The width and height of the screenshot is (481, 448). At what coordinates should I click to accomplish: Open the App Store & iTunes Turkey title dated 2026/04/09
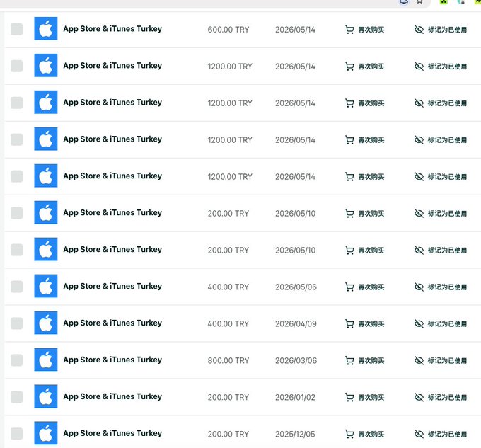(112, 323)
